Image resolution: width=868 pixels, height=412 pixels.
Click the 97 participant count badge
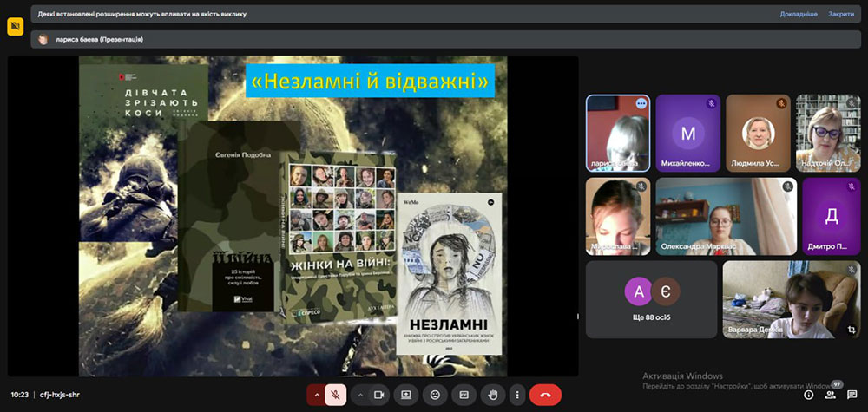837,384
